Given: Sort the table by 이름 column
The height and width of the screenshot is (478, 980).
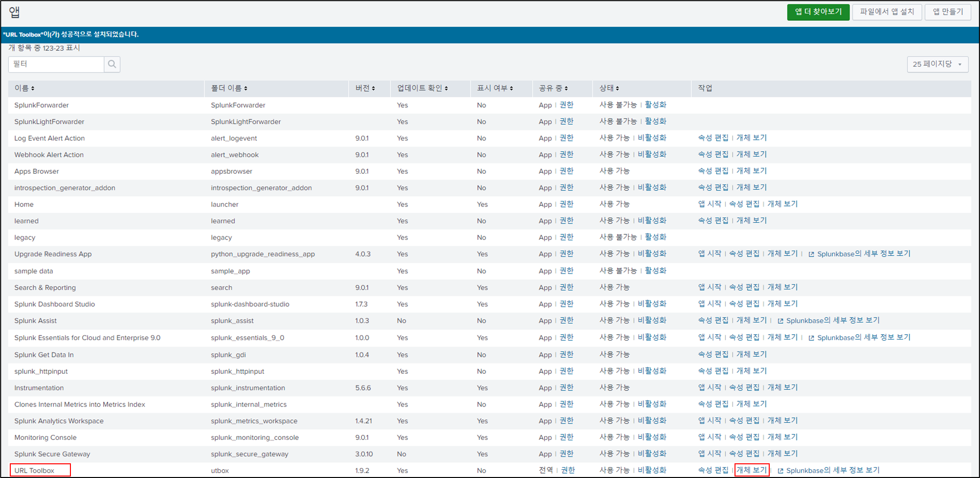Looking at the screenshot, I should [24, 88].
